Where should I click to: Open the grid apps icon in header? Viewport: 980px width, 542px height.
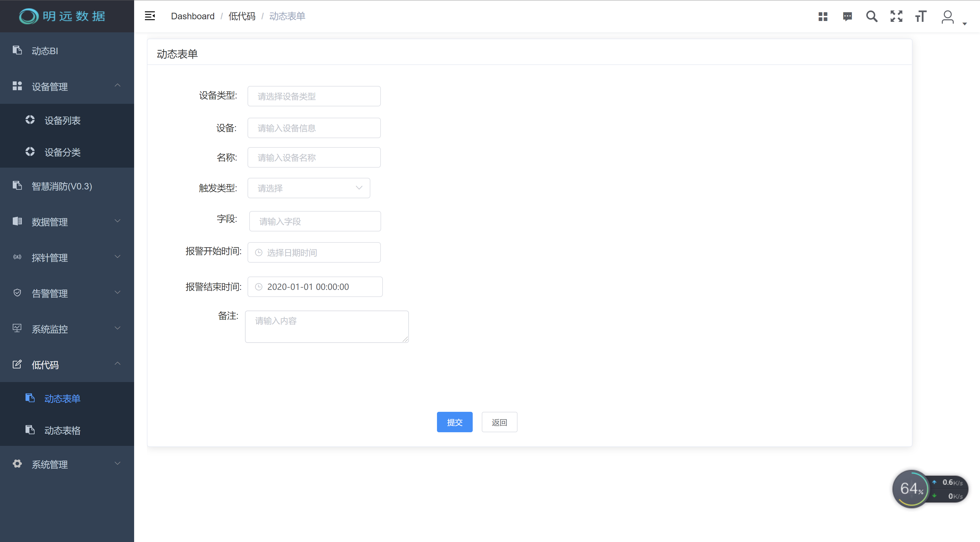click(x=823, y=16)
